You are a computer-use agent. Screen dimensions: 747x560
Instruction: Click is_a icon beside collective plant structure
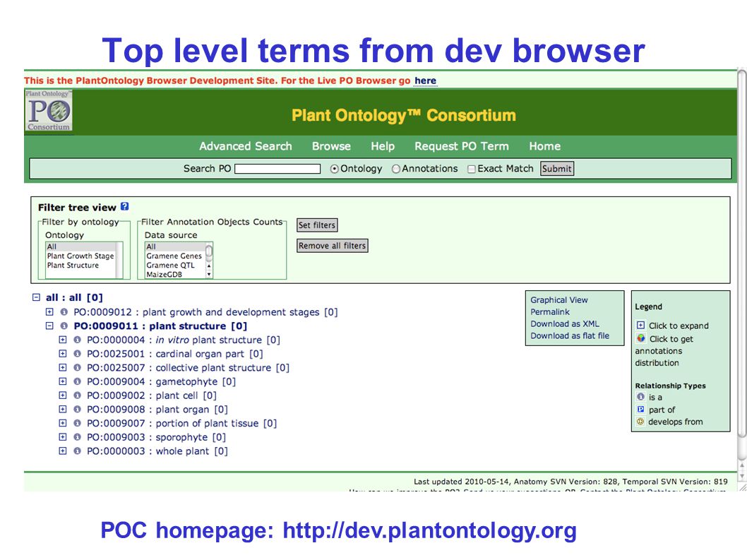pyautogui.click(x=77, y=367)
